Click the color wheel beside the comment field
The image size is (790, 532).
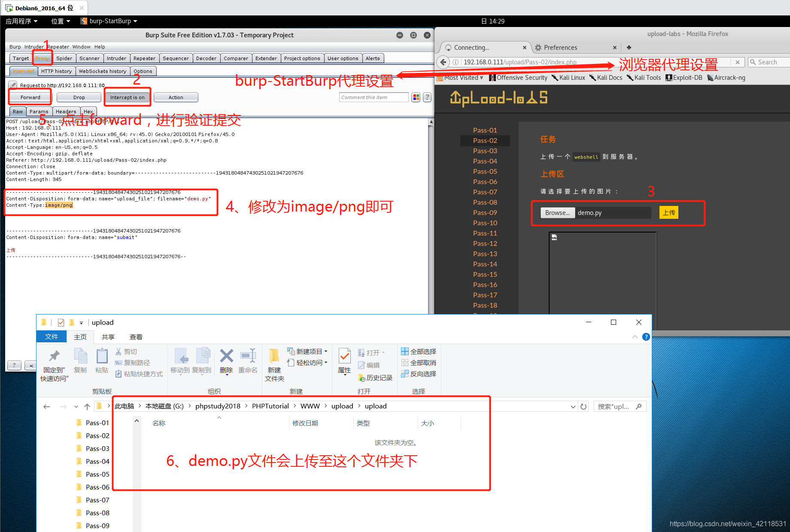coord(415,97)
